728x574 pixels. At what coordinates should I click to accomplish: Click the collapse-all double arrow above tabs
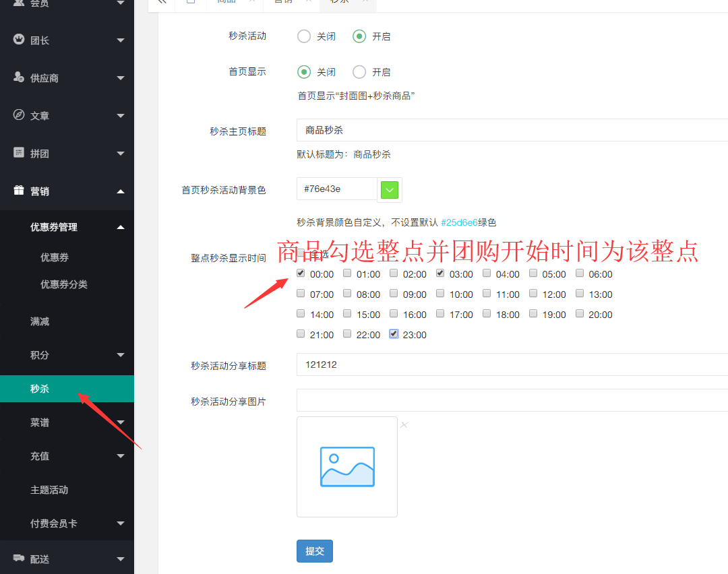pos(161,3)
